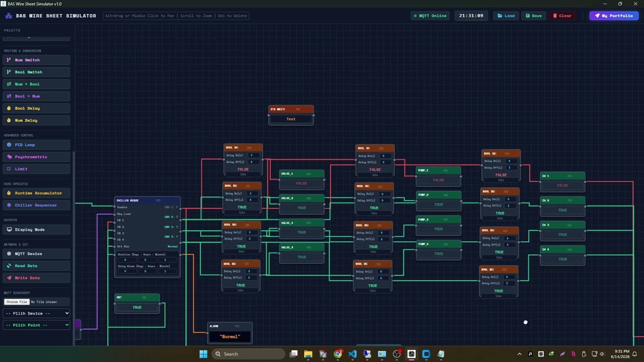Click the MQTT Online status indicator
The height and width of the screenshot is (362, 644).
point(430,16)
